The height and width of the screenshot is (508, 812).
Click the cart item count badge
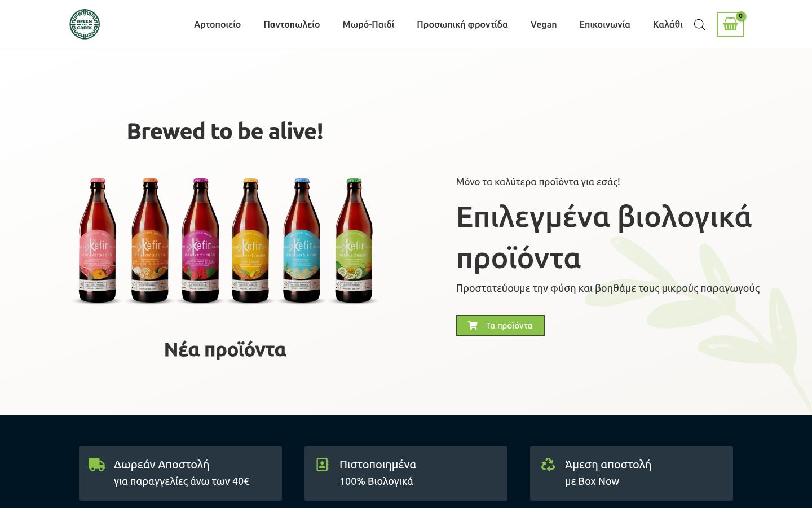point(741,16)
